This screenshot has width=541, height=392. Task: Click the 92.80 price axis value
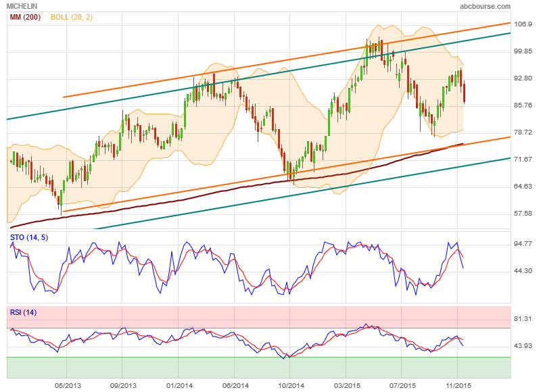(523, 78)
